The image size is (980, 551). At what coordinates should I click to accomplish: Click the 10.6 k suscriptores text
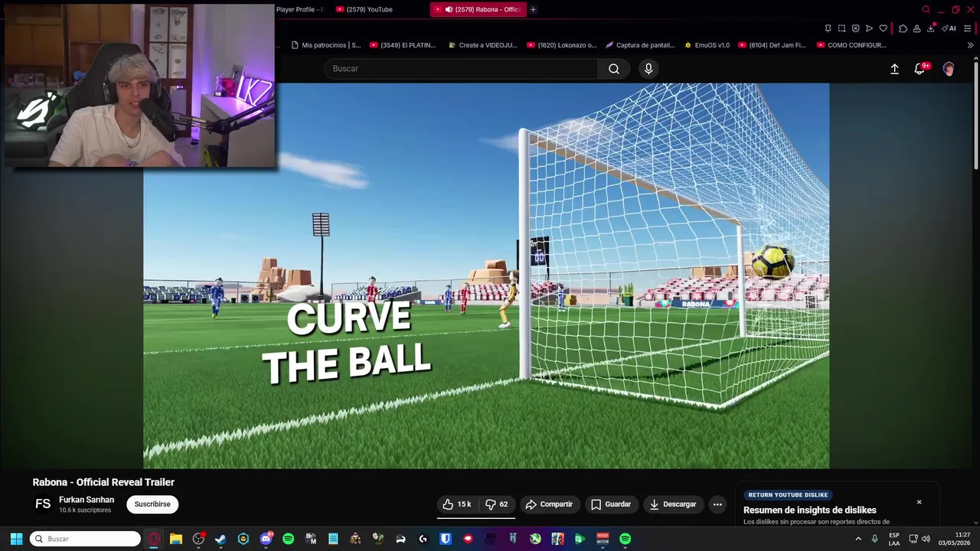click(85, 510)
